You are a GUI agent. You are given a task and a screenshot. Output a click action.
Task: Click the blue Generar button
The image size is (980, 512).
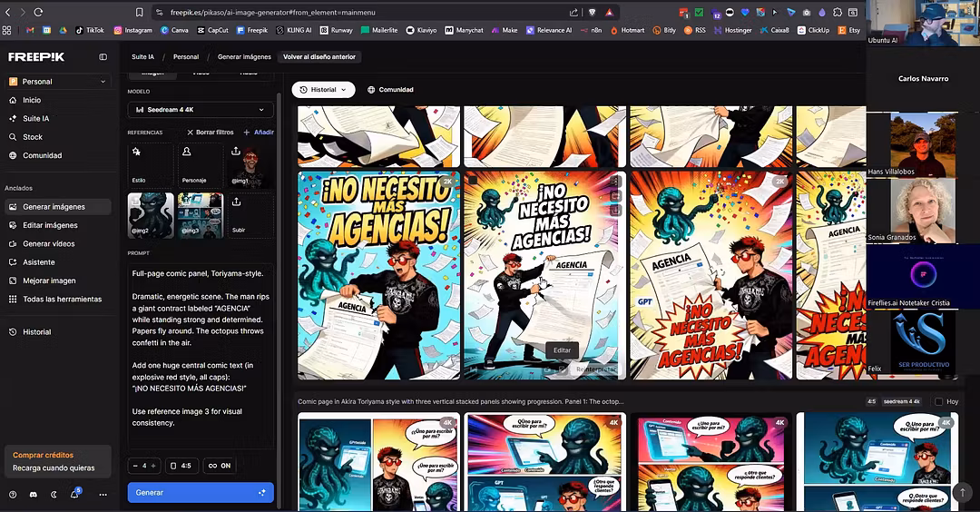tap(200, 492)
